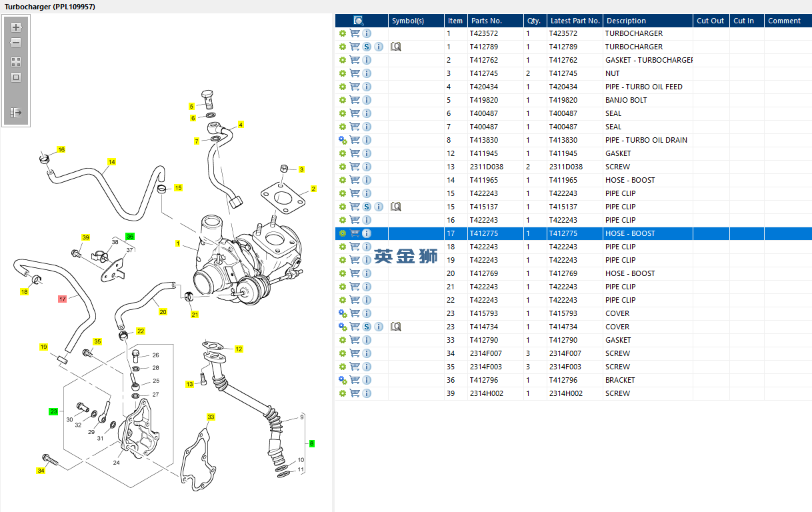The height and width of the screenshot is (512, 812).
Task: Open supersession S icon for T412789
Action: click(x=367, y=47)
